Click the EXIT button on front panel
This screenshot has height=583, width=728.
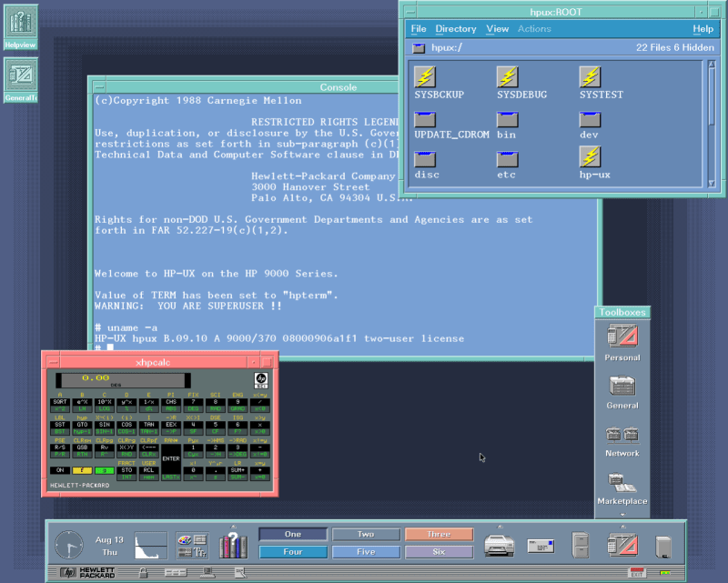[636, 572]
